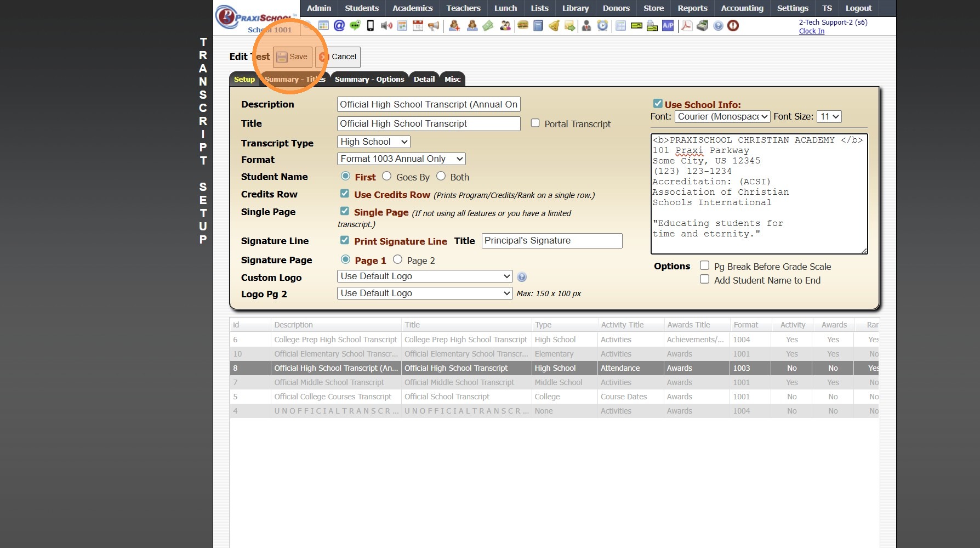The width and height of the screenshot is (980, 548).
Task: Click the green money payment icon
Action: pyautogui.click(x=488, y=26)
